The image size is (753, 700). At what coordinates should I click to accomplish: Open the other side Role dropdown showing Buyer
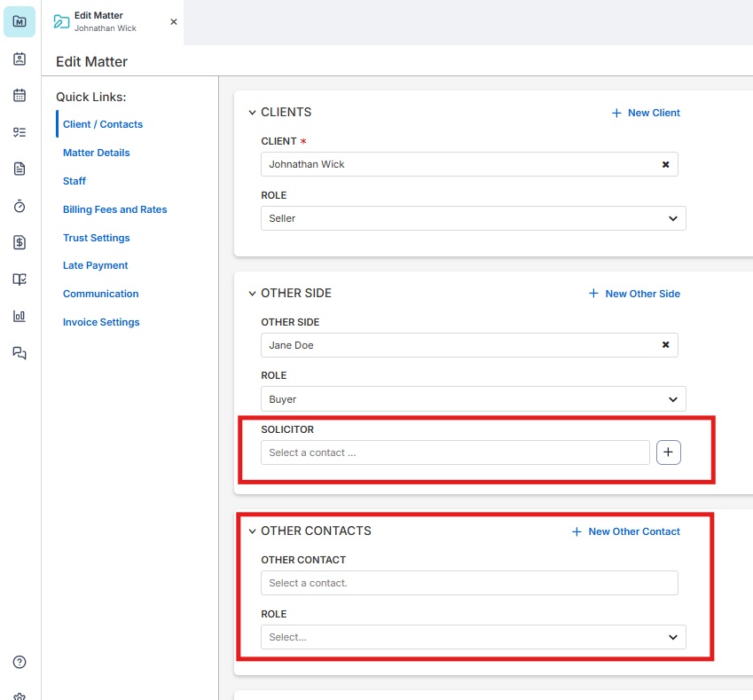point(473,398)
